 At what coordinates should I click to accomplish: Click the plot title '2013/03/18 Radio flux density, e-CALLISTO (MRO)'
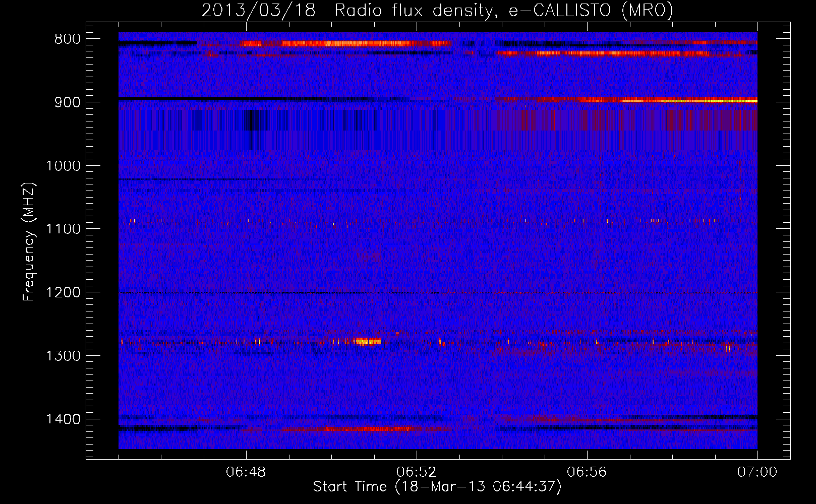pos(437,10)
